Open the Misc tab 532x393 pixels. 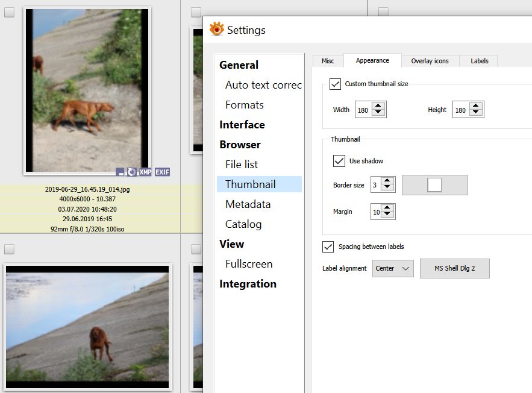pyautogui.click(x=328, y=61)
